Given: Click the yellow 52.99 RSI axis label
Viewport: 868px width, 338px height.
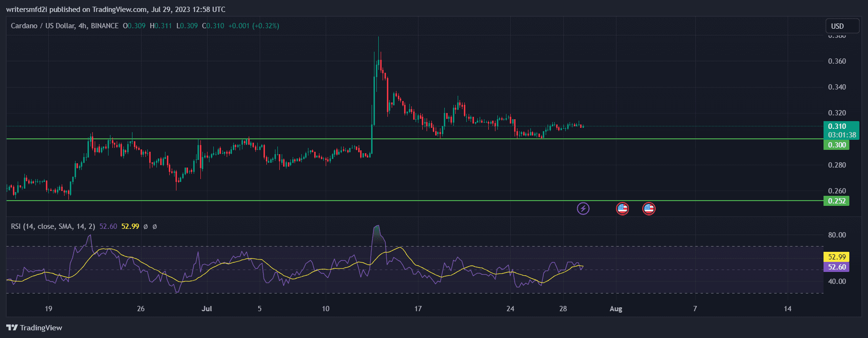Looking at the screenshot, I should point(836,257).
